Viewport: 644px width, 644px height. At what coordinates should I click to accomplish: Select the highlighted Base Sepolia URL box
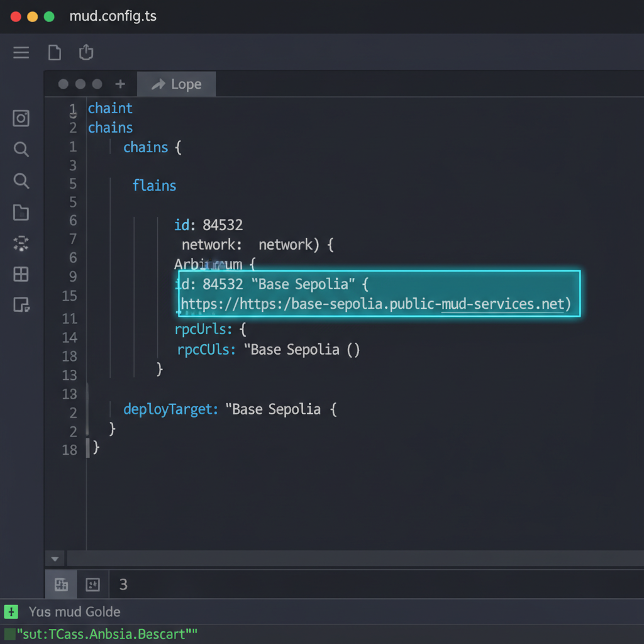coord(377,294)
